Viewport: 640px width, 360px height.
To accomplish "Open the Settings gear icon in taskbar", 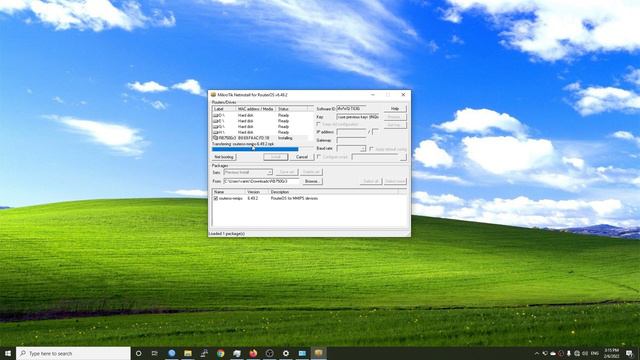I will tap(286, 353).
